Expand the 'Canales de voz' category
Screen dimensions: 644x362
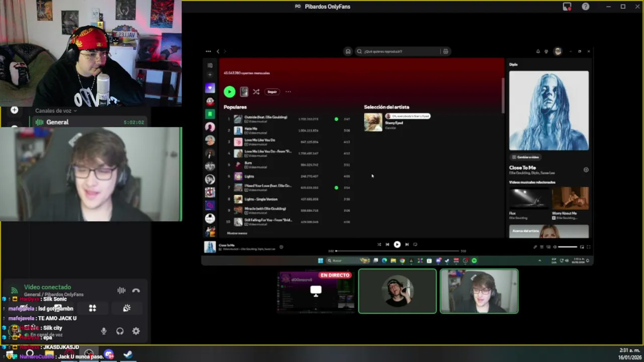point(55,111)
